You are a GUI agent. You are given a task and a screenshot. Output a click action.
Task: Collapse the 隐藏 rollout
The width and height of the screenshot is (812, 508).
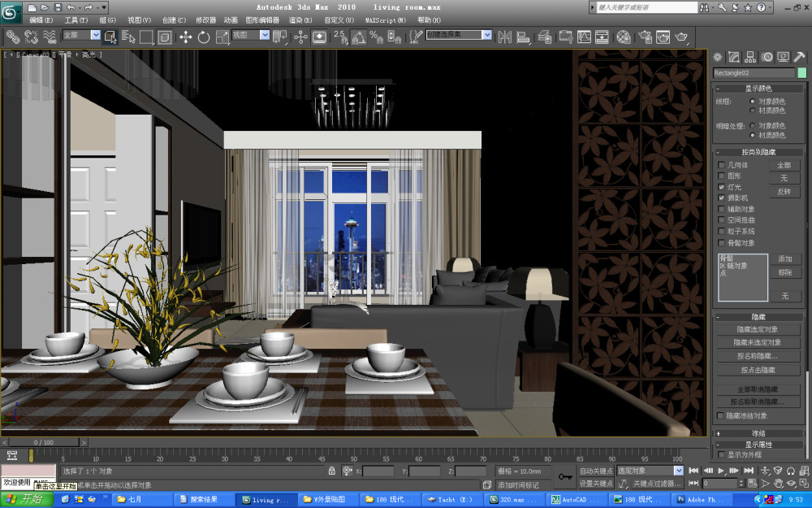click(758, 317)
